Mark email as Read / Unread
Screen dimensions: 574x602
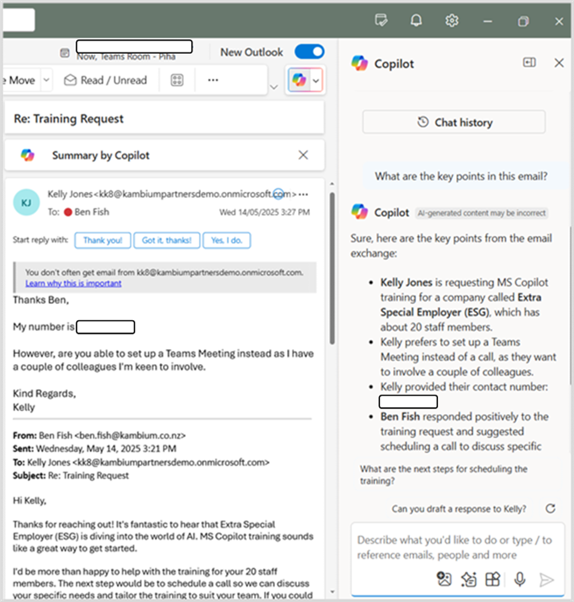[106, 80]
